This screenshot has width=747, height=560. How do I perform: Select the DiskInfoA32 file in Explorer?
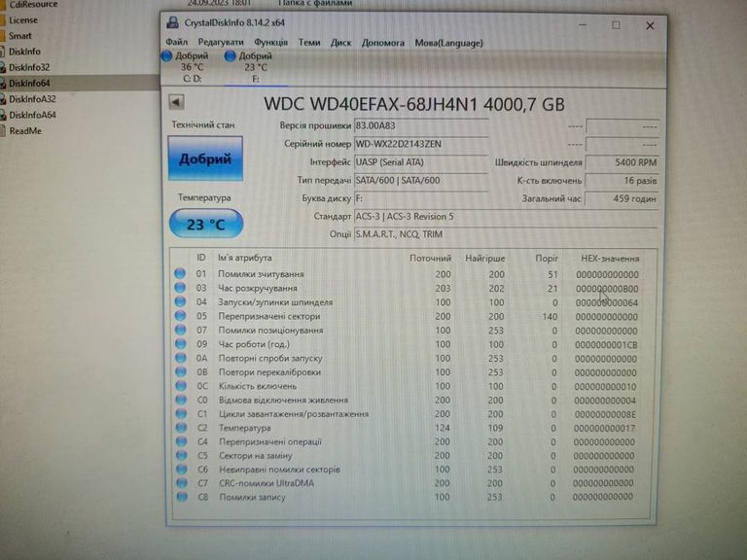click(32, 99)
